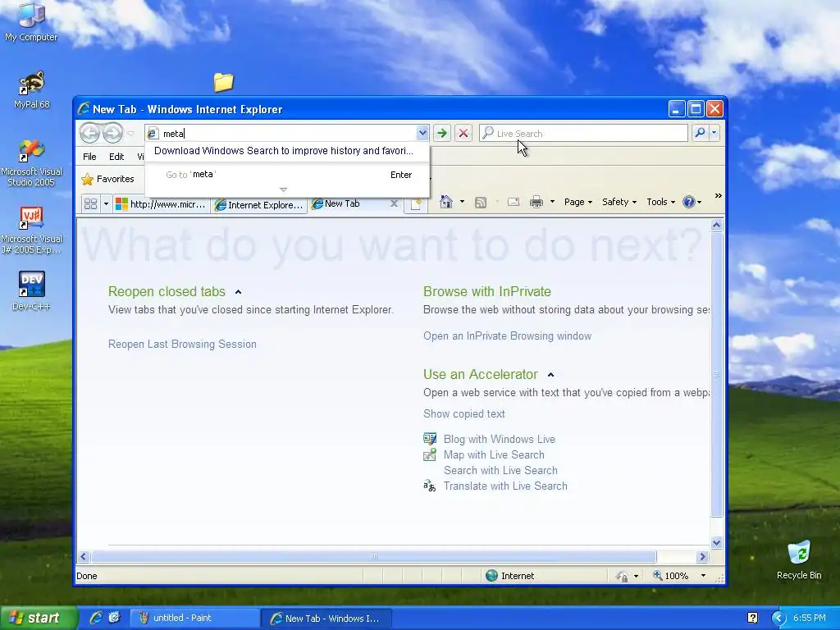Click the blue Help question icon
Image resolution: width=840 pixels, height=630 pixels.
click(x=689, y=202)
